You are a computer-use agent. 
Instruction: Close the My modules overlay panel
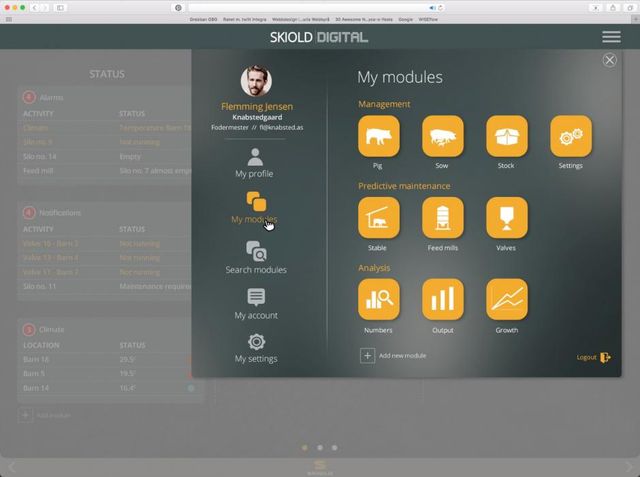pyautogui.click(x=609, y=61)
